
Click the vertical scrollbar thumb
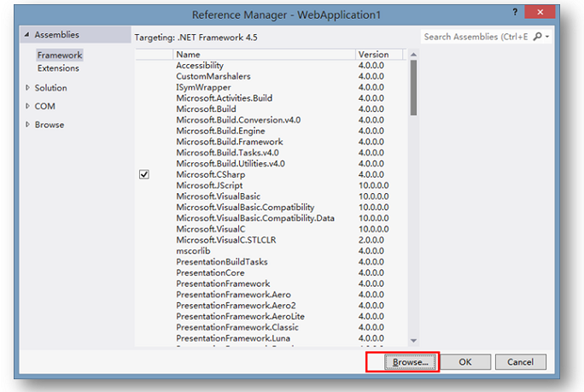click(x=413, y=88)
